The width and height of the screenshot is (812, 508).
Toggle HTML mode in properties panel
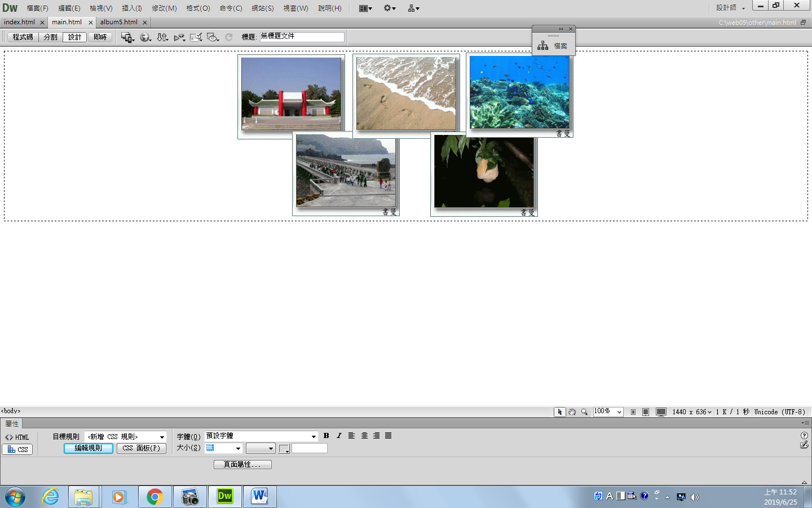(x=17, y=437)
